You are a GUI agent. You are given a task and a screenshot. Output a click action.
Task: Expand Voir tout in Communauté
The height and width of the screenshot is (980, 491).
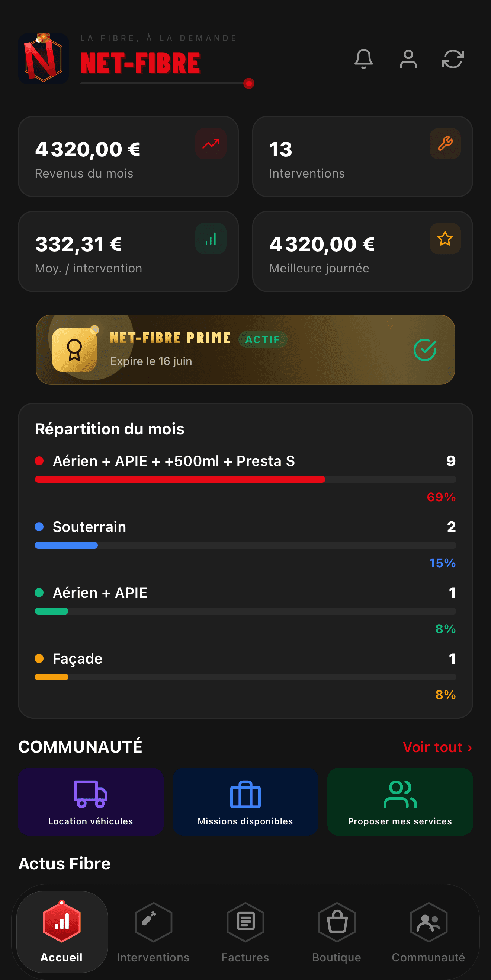(x=437, y=747)
